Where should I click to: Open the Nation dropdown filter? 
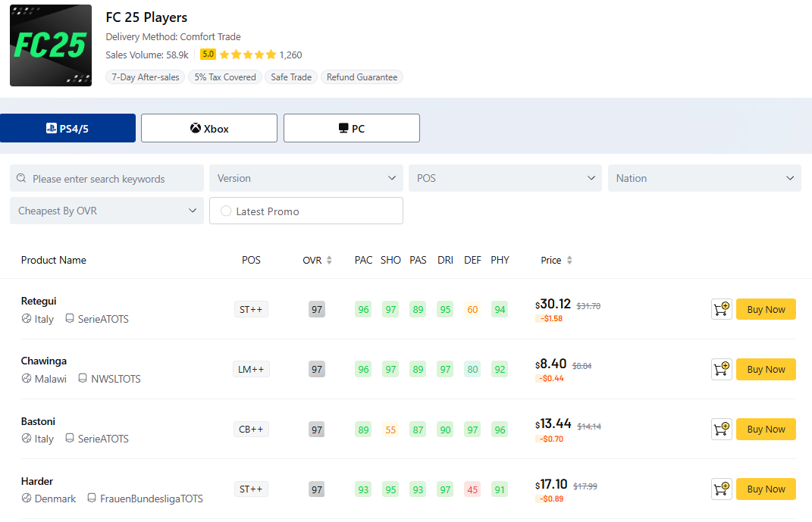coord(704,178)
